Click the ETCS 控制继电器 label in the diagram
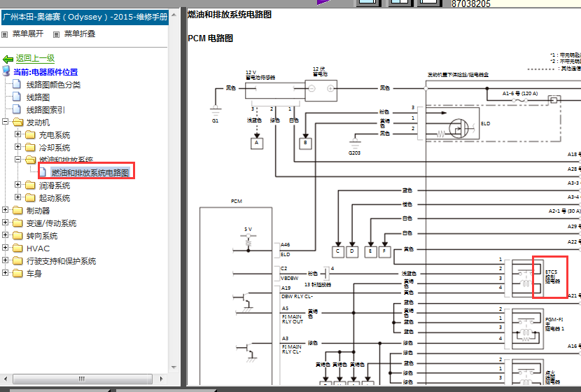Viewport: 581px width, 392px height. pyautogui.click(x=552, y=276)
